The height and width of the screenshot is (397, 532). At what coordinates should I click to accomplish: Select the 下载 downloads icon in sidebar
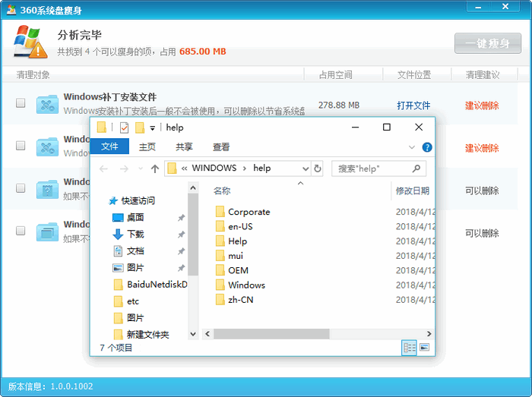118,235
